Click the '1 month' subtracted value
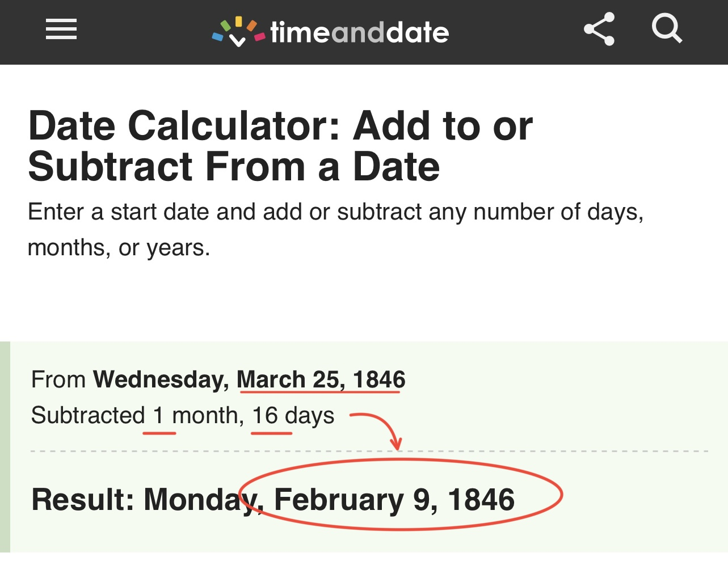728x561 pixels. click(x=194, y=416)
